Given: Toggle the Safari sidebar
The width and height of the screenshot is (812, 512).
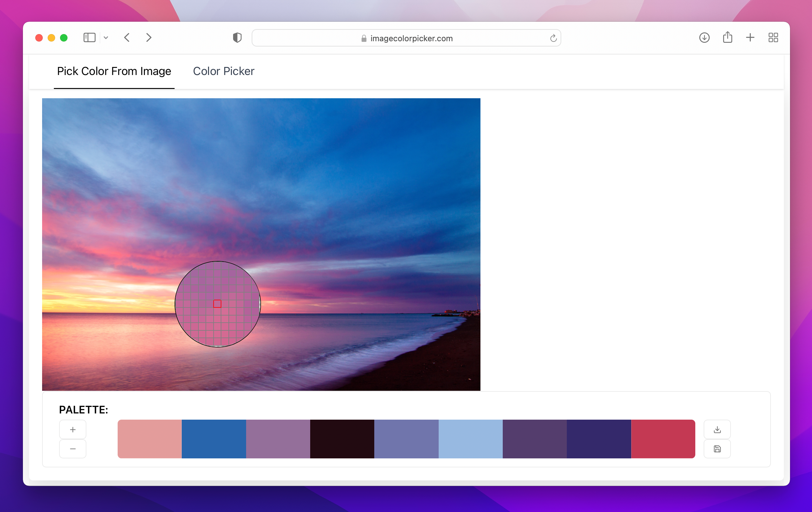Looking at the screenshot, I should (x=89, y=38).
